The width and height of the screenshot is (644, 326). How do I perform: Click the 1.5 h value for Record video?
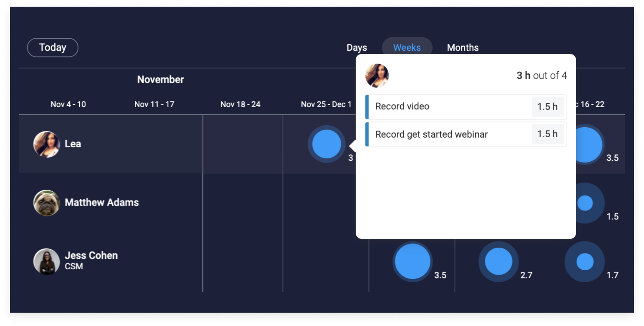click(548, 107)
